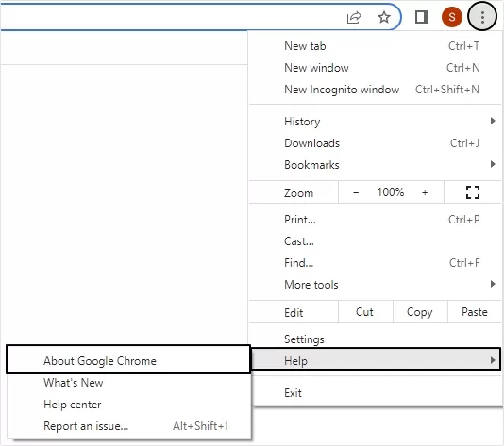Screen dimensions: 504x446
Task: Click the Copy button in Edit row
Action: 420,312
